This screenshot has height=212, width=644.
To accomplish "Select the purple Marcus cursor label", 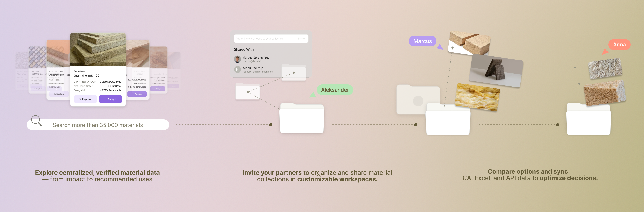I will (422, 41).
